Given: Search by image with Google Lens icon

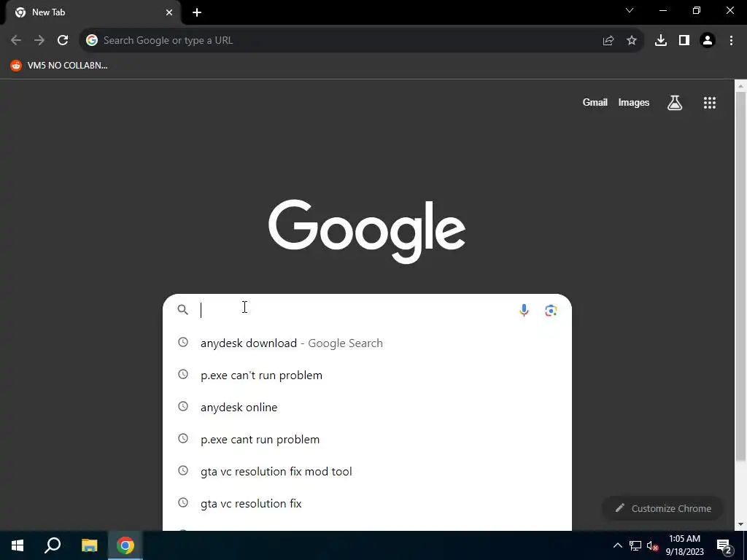Looking at the screenshot, I should pos(551,310).
